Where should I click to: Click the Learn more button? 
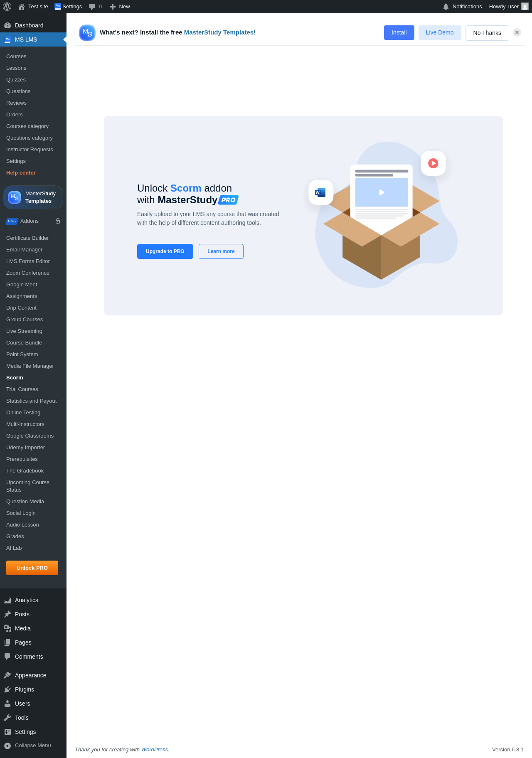tap(221, 251)
